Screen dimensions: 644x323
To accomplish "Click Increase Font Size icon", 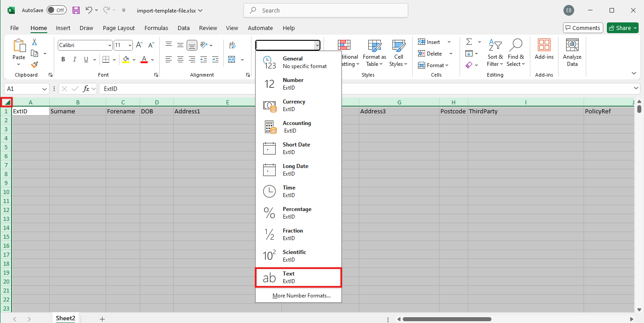I will (x=140, y=45).
